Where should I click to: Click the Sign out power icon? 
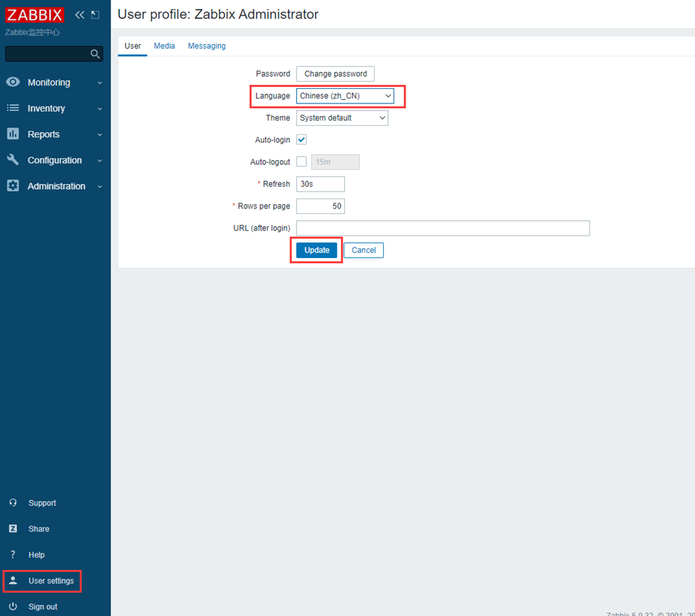click(x=13, y=606)
